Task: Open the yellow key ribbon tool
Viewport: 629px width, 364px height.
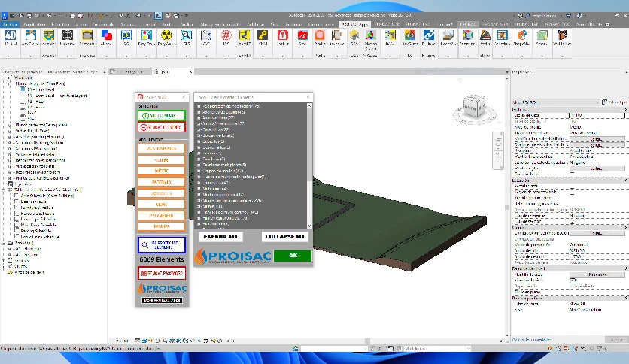Action: [x=263, y=38]
